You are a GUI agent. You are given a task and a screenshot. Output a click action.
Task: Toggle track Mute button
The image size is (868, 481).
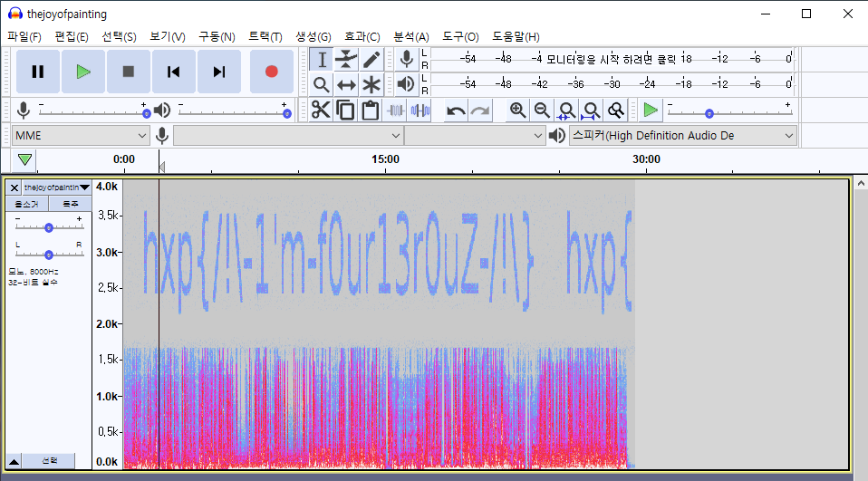[x=27, y=204]
